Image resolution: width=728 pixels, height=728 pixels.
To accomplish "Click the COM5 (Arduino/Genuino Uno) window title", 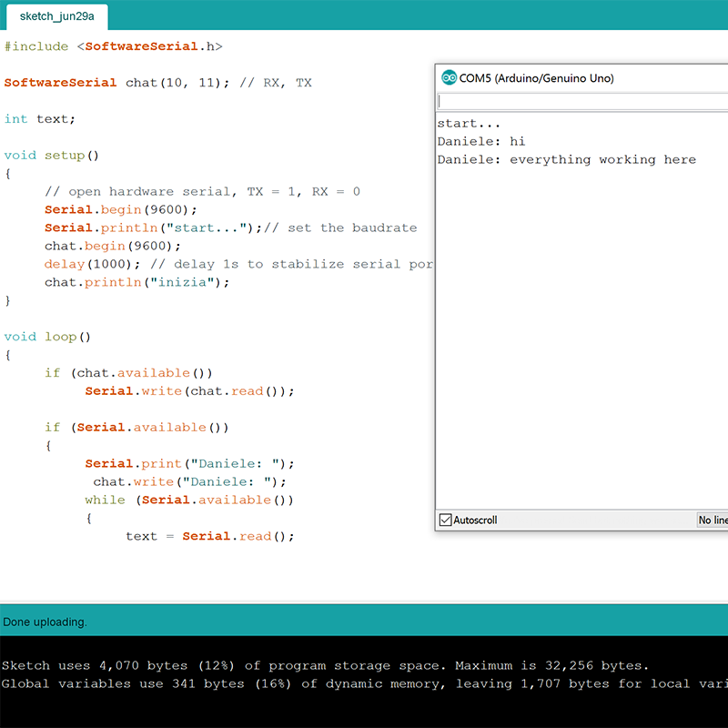I will click(536, 78).
